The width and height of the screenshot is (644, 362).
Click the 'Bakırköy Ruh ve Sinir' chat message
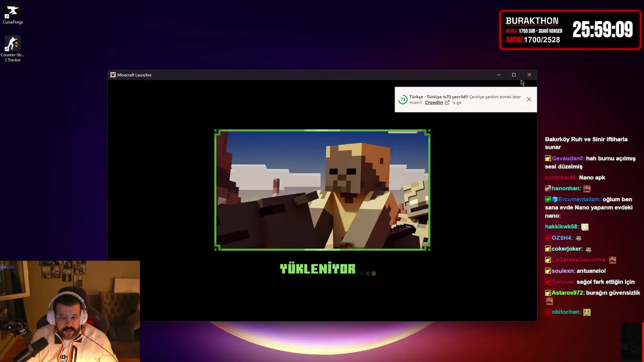pos(586,143)
